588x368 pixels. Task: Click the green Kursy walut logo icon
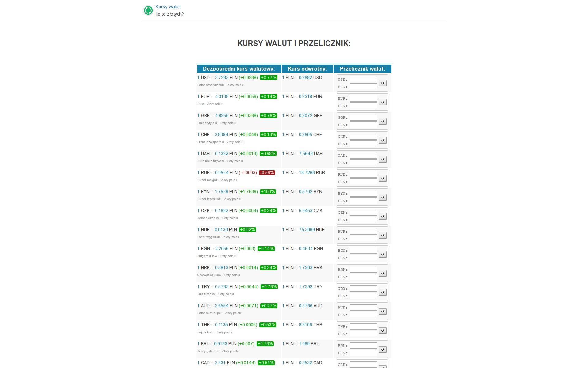click(148, 10)
